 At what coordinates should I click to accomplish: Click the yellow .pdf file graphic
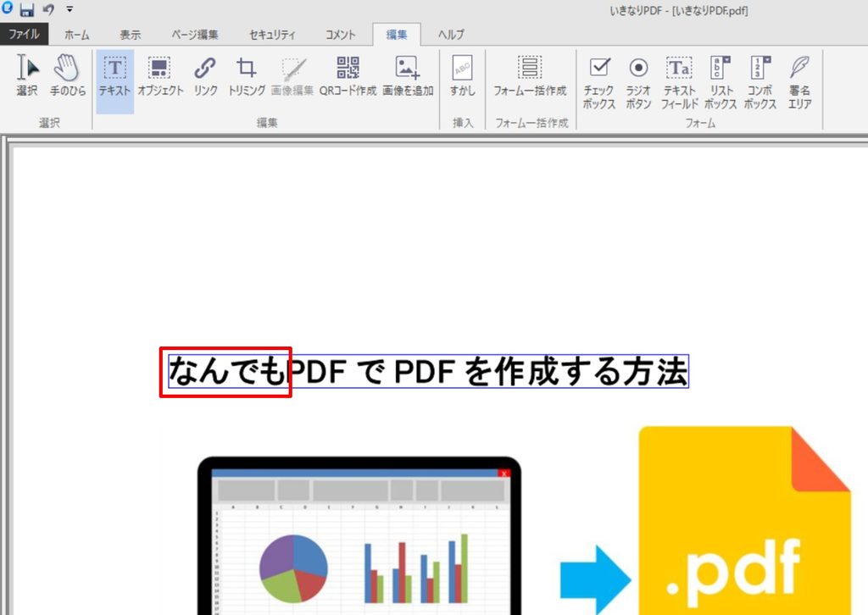pyautogui.click(x=744, y=520)
